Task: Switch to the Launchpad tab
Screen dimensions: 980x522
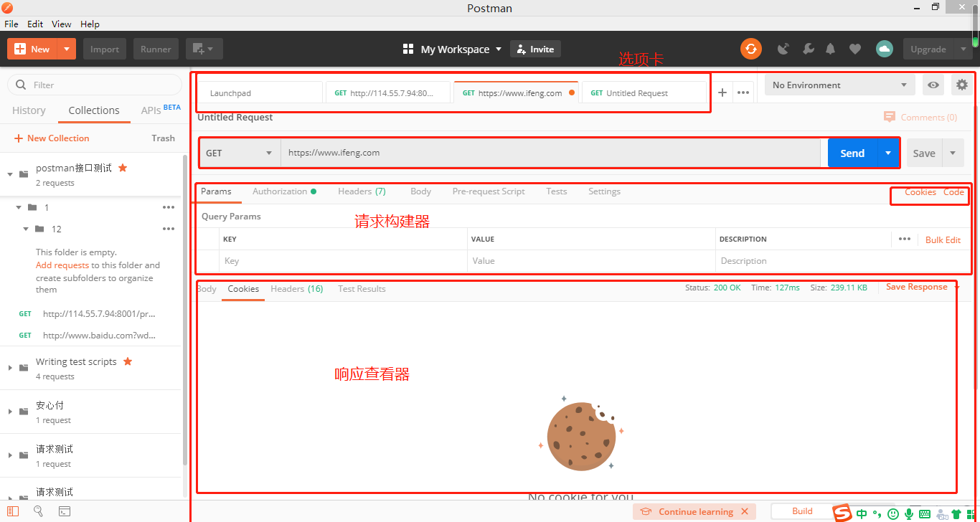Action: pos(260,92)
